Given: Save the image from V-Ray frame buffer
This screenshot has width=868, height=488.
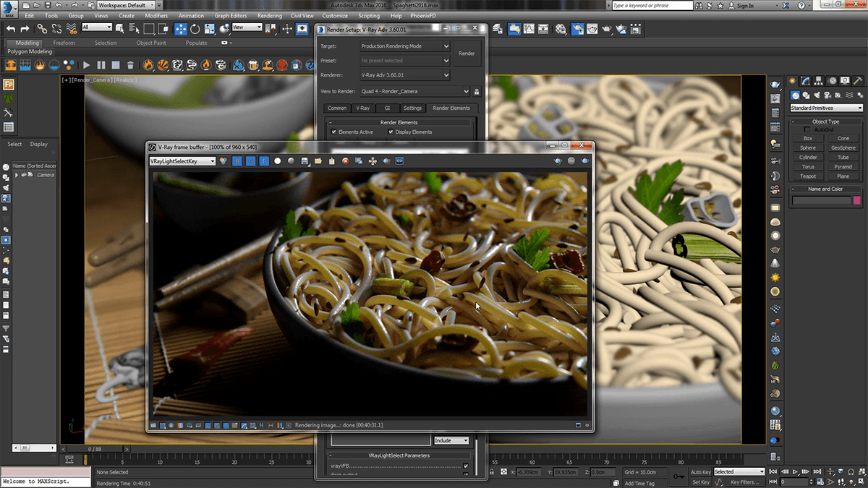Looking at the screenshot, I should 305,160.
